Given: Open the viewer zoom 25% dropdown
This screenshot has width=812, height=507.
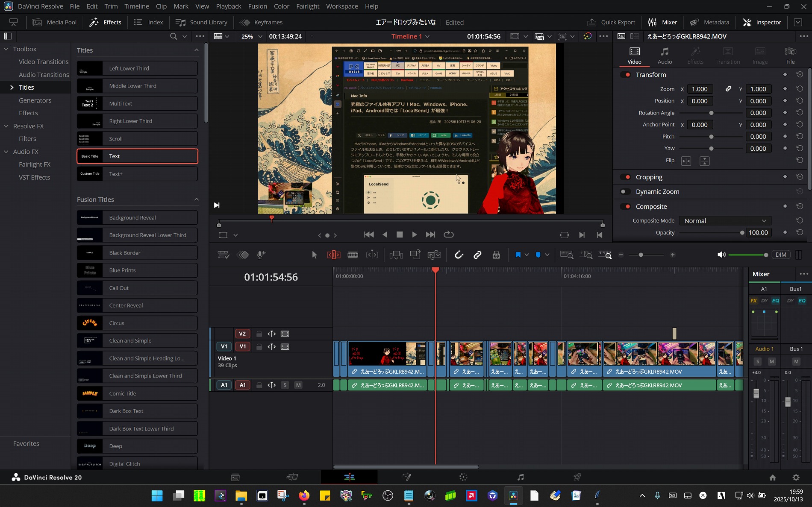Looking at the screenshot, I should click(x=251, y=36).
